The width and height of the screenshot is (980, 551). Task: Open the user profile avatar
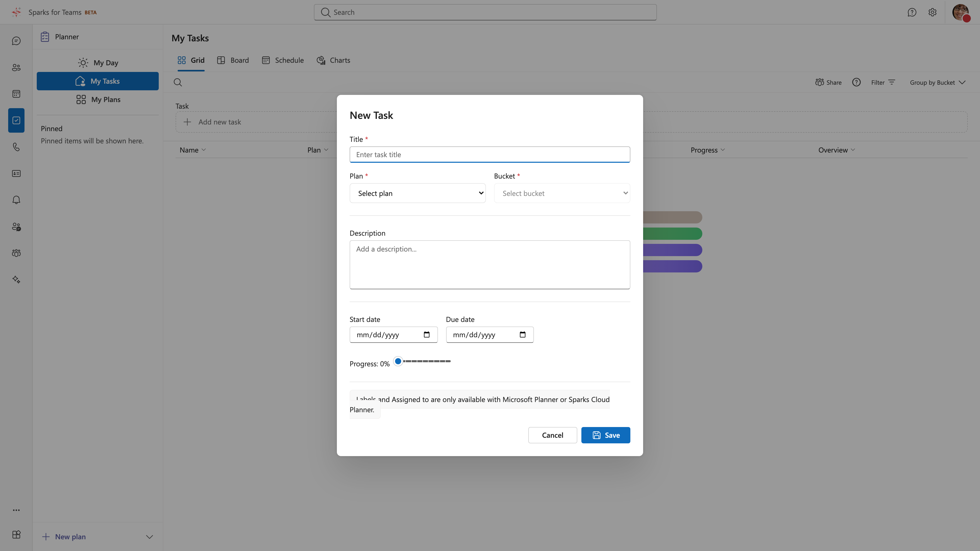961,12
